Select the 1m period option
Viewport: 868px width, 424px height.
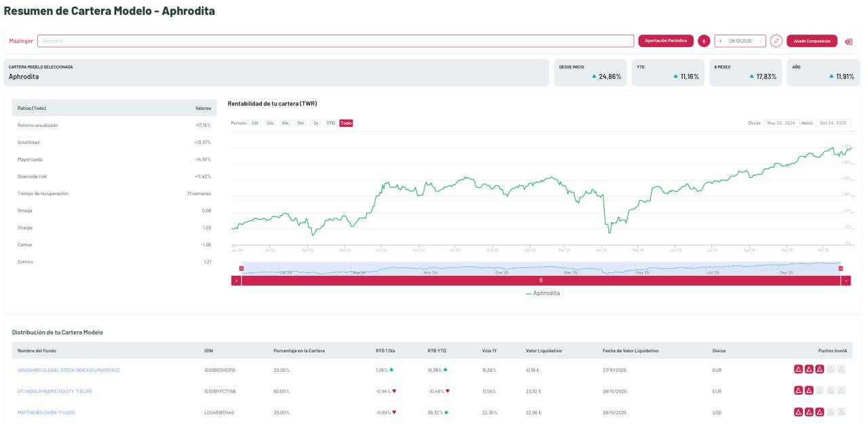255,123
